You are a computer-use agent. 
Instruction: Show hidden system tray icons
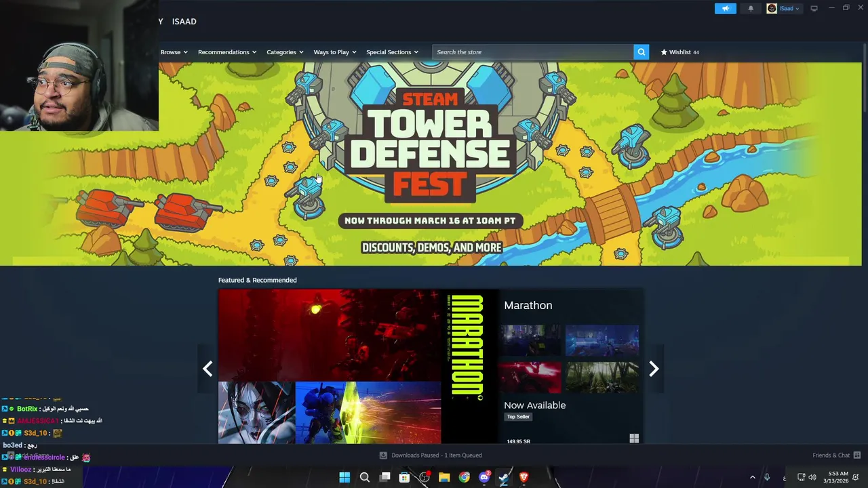(x=752, y=477)
